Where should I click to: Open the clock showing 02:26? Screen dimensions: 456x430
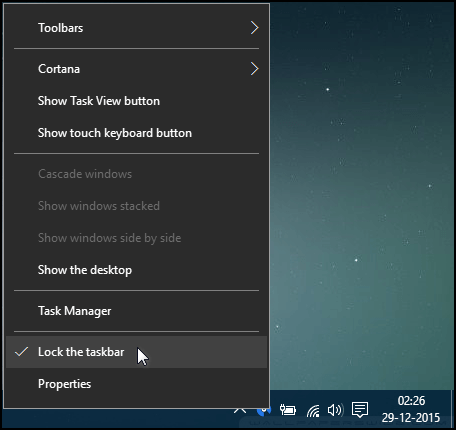[x=411, y=409]
